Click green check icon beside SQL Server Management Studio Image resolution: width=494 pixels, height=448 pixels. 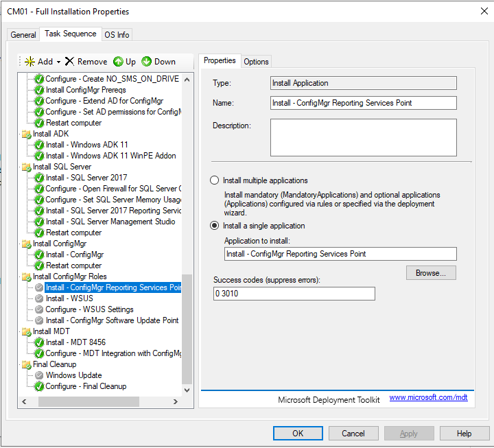point(39,222)
